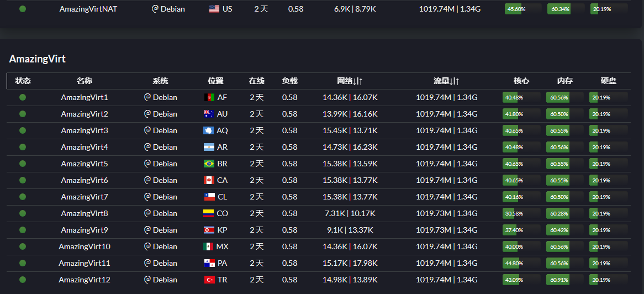Click the Debian logo in AmazingVirt3 row

(x=147, y=130)
